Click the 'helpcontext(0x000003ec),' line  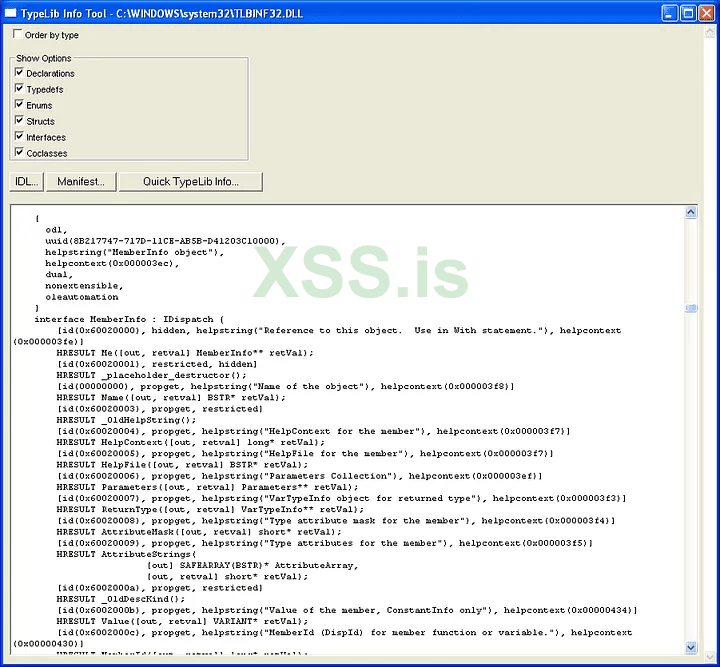(112, 263)
